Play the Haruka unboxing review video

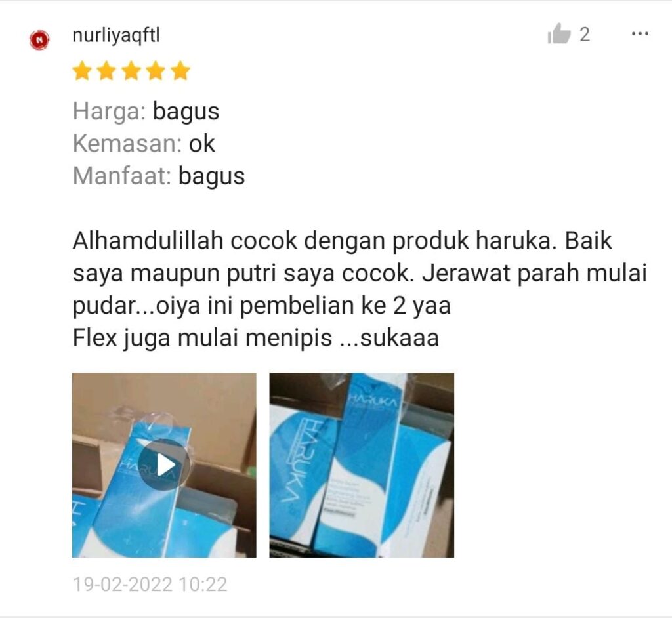pyautogui.click(x=164, y=465)
